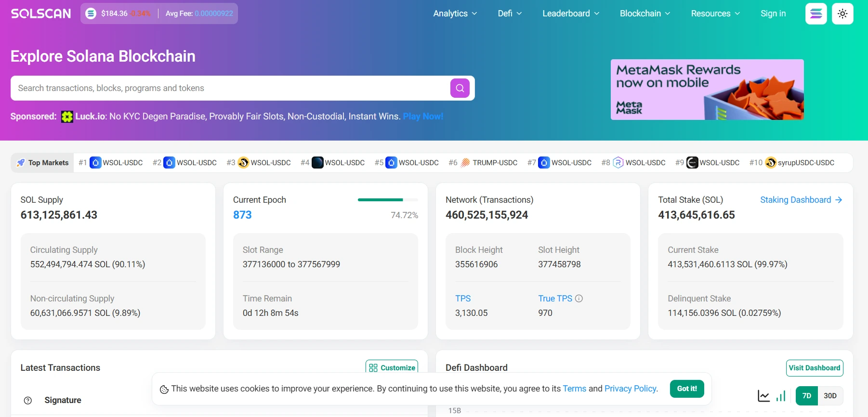The height and width of the screenshot is (417, 868).
Task: Open the Resources menu
Action: click(x=715, y=13)
